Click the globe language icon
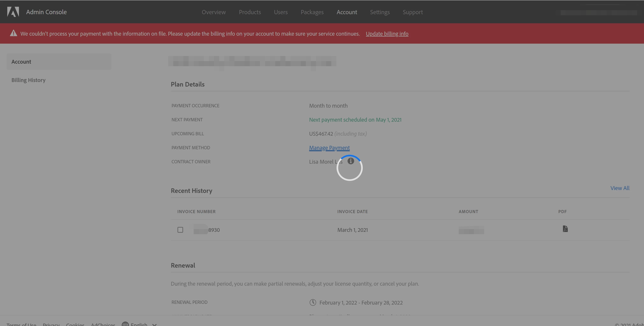The image size is (644, 326). 125,324
